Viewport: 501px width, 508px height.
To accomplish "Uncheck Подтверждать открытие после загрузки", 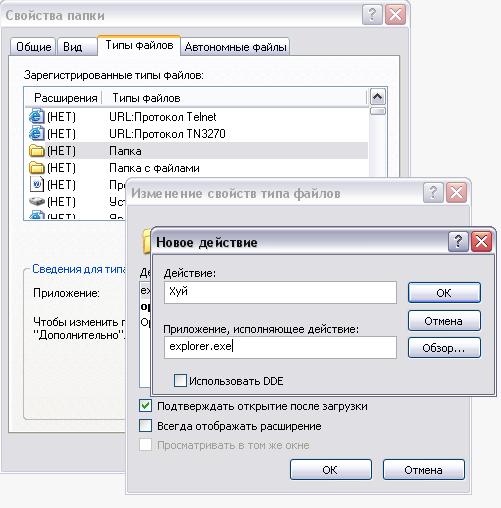I will pyautogui.click(x=145, y=406).
